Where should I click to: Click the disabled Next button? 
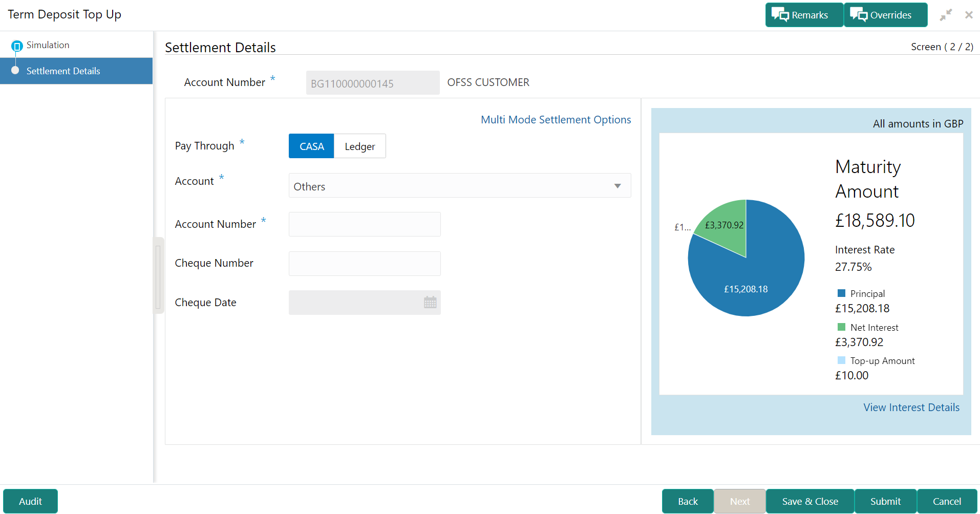pos(740,501)
